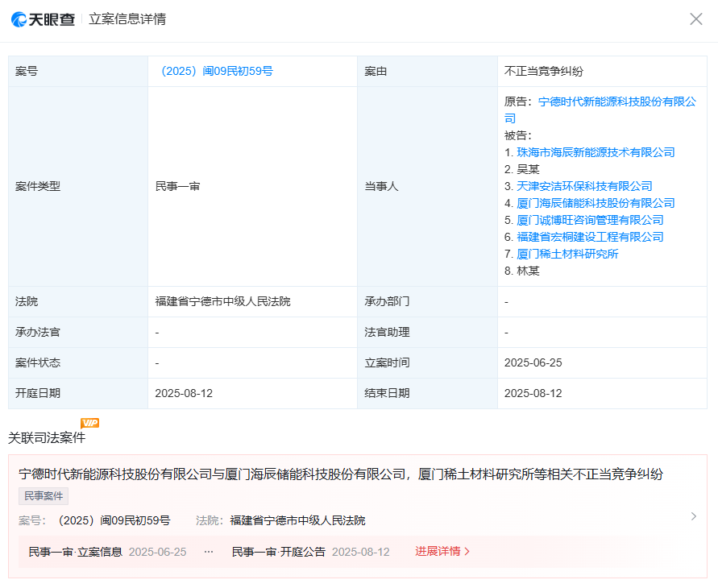Click 民事一审·立案信息 progress step
The image size is (718, 588).
pos(76,552)
